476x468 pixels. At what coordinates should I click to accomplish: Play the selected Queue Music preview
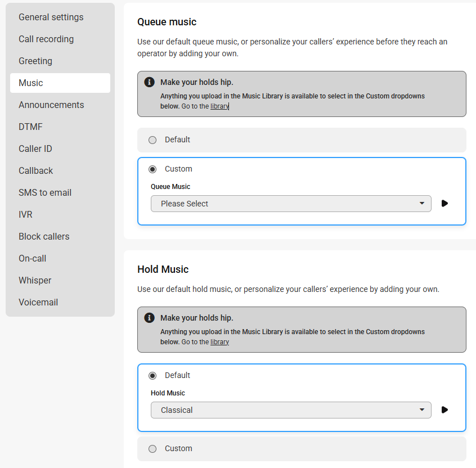tap(444, 204)
